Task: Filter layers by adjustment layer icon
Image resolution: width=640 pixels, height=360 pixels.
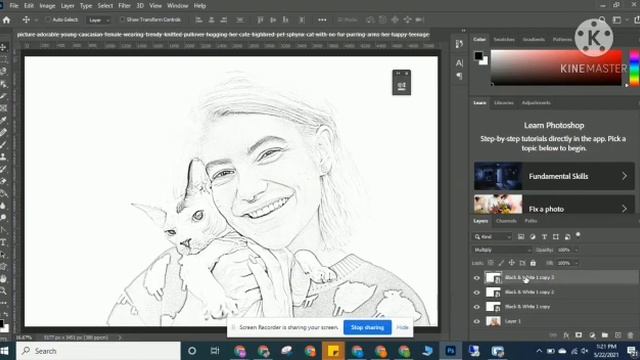Action: tap(533, 237)
